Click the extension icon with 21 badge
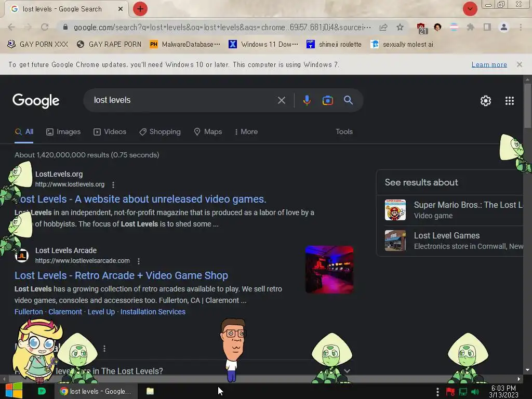The image size is (532, 399). coord(421,28)
